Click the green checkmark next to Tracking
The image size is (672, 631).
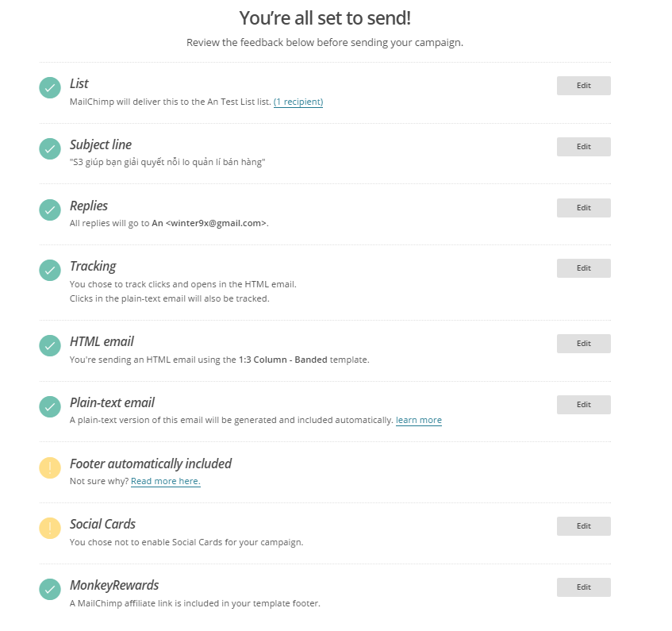click(50, 271)
